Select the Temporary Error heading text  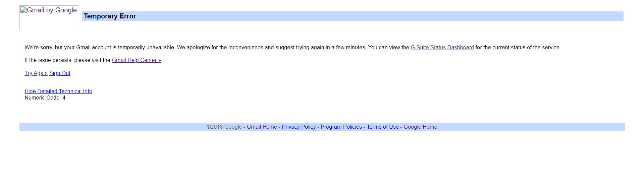110,16
